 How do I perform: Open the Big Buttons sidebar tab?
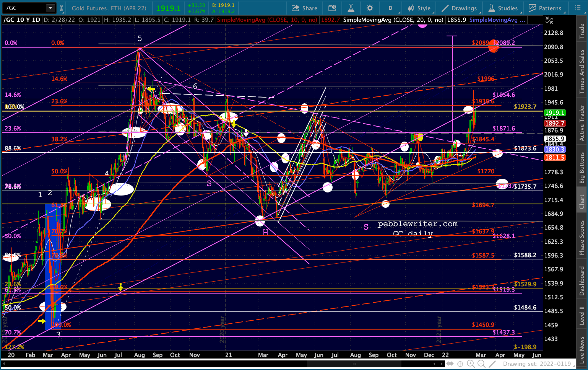point(582,168)
